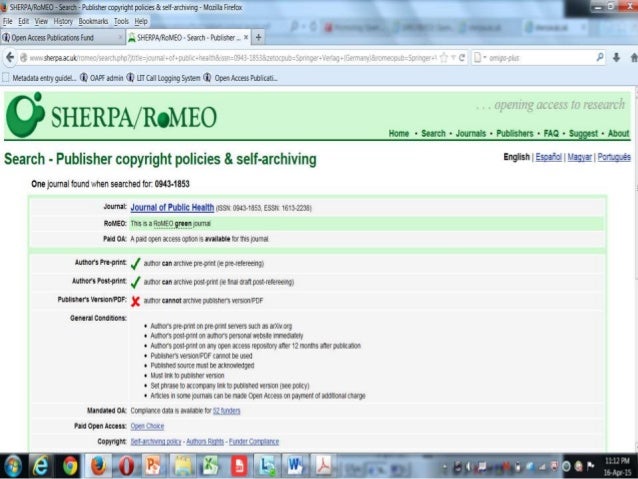
Task: Click the SHERPA/RoMEO logo
Action: (x=111, y=115)
